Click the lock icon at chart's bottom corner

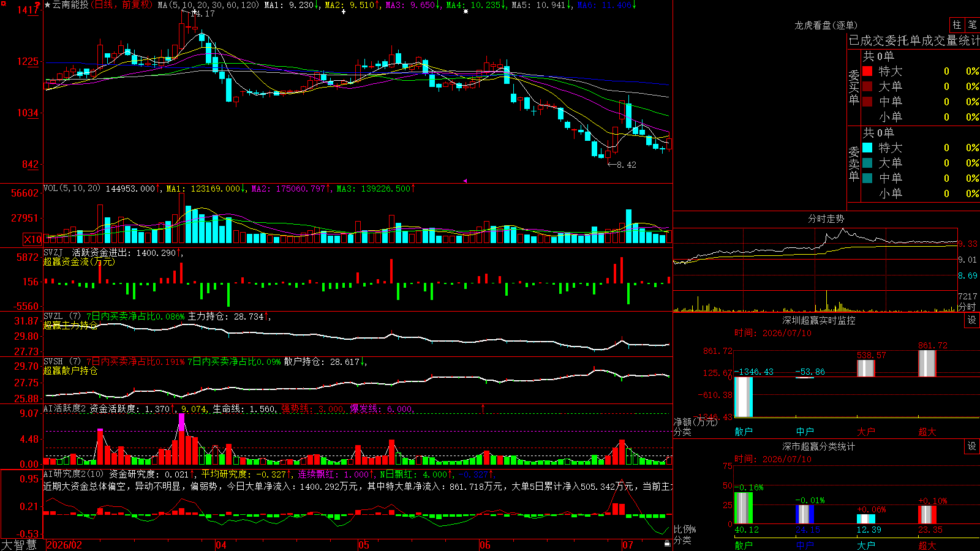point(667,543)
